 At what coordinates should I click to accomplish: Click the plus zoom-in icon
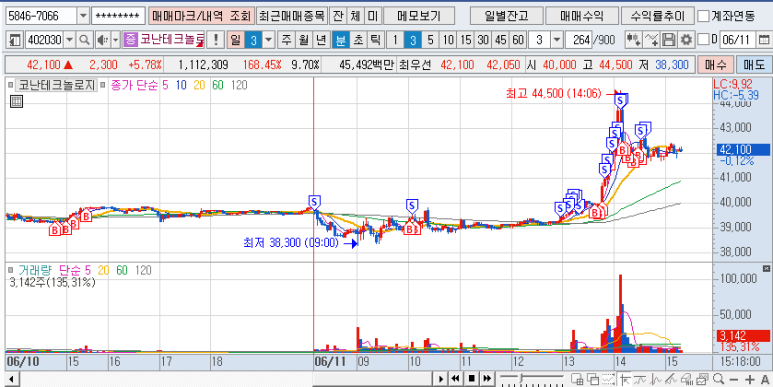pos(750,379)
